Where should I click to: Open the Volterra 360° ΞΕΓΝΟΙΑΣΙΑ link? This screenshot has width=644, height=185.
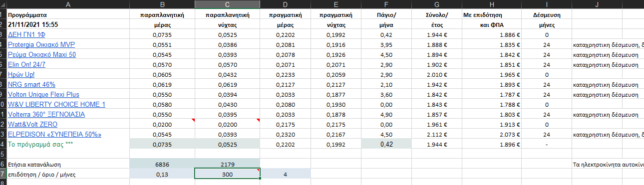(x=46, y=115)
